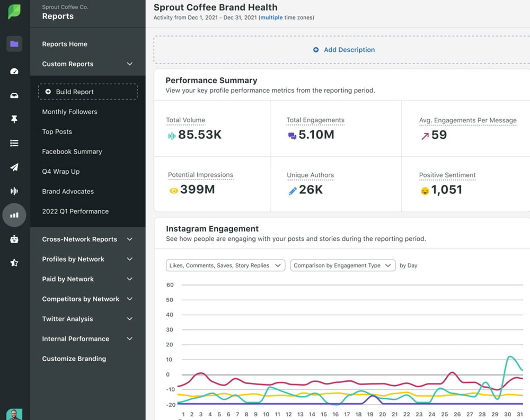Image resolution: width=530 pixels, height=420 pixels.
Task: Select the bar chart reports icon
Action: [14, 215]
